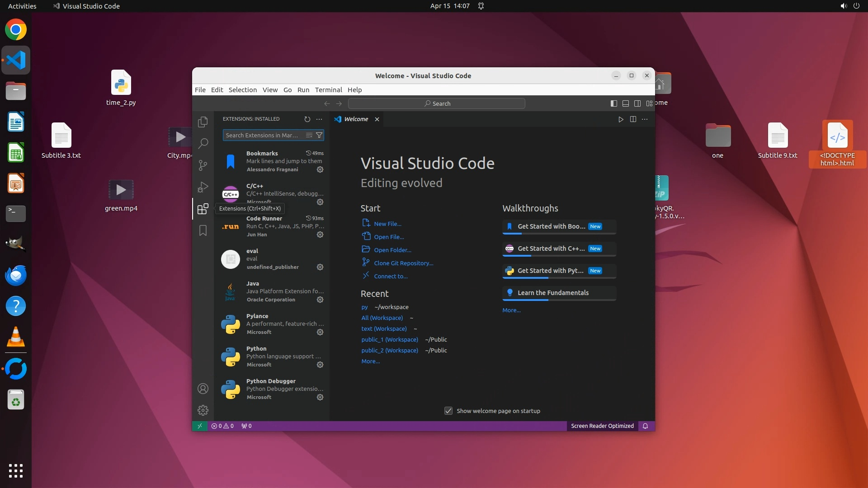This screenshot has height=488, width=868.
Task: Open the Explorer view in activity bar
Action: pos(203,122)
